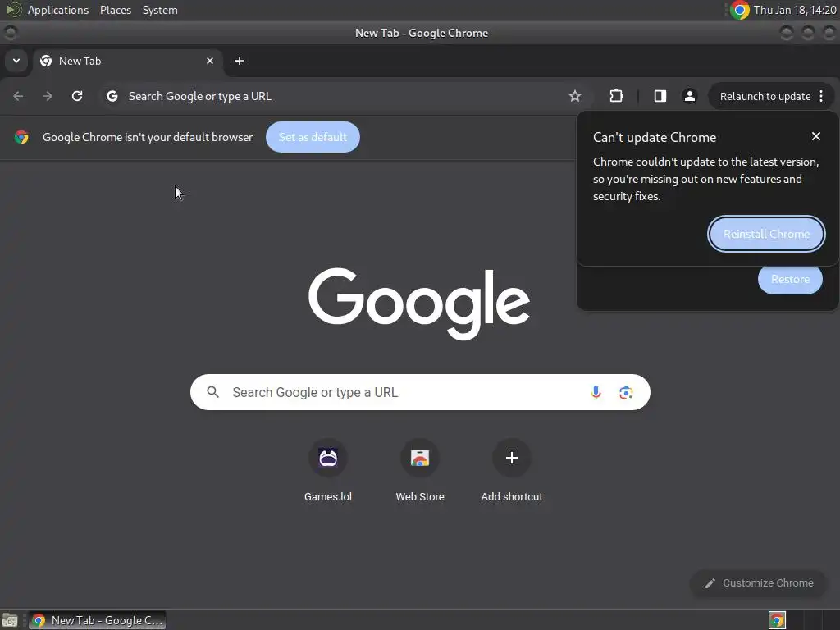Open Chrome's three-dot menu

[821, 96]
